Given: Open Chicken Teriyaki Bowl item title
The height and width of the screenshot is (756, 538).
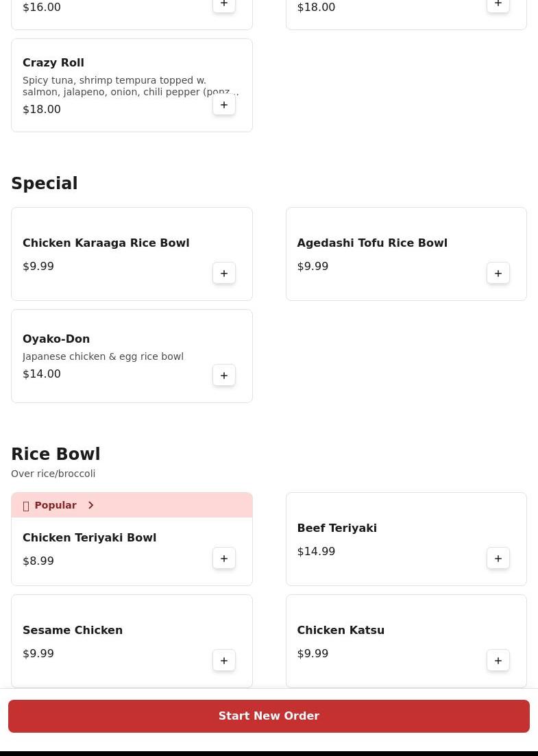Looking at the screenshot, I should tap(89, 537).
